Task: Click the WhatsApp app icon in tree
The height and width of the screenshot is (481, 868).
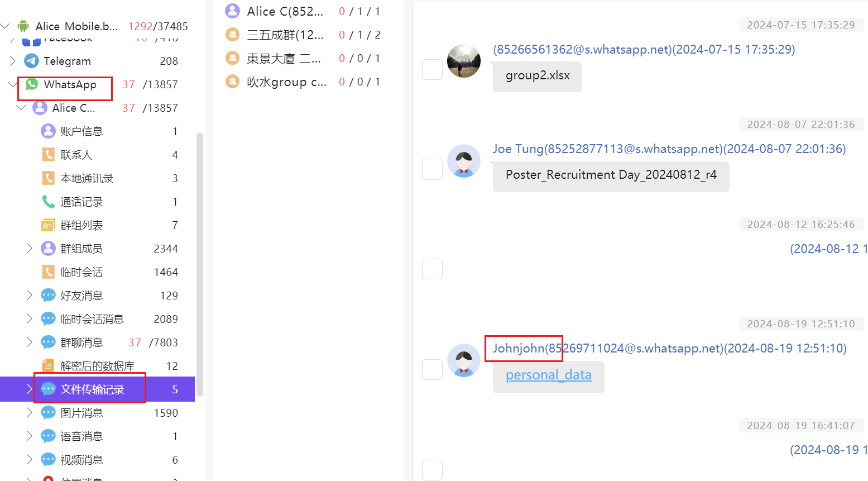Action: click(x=32, y=84)
